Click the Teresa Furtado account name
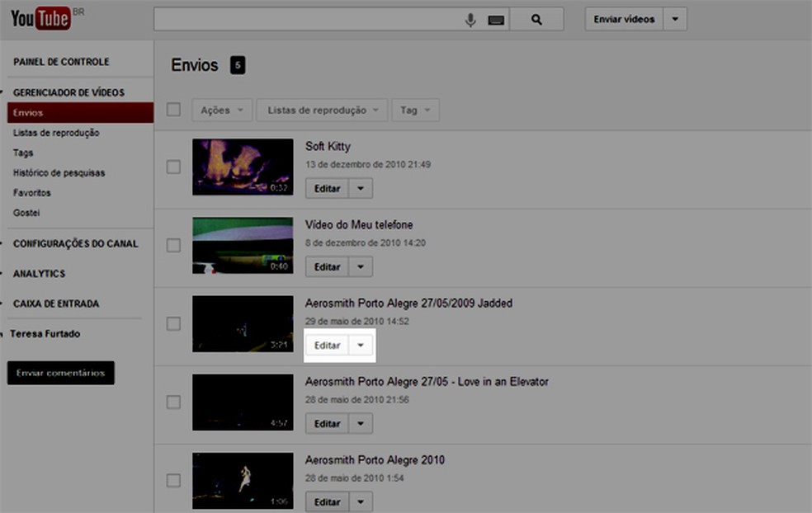 (45, 333)
